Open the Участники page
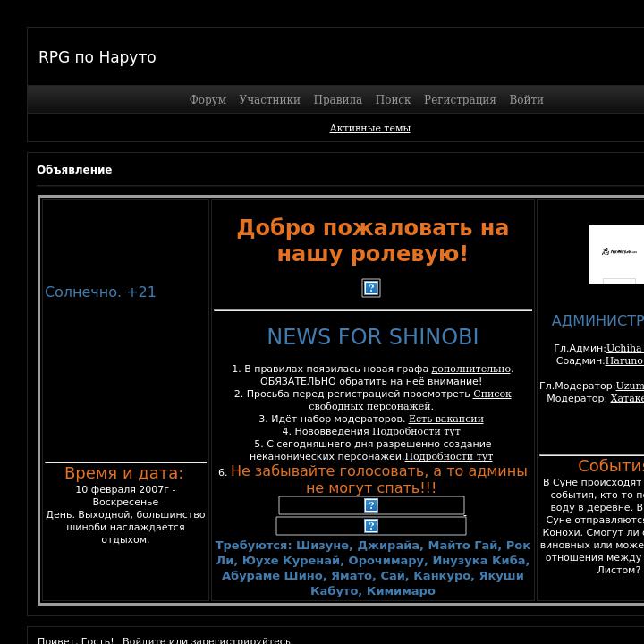The image size is (644, 644). tap(269, 100)
